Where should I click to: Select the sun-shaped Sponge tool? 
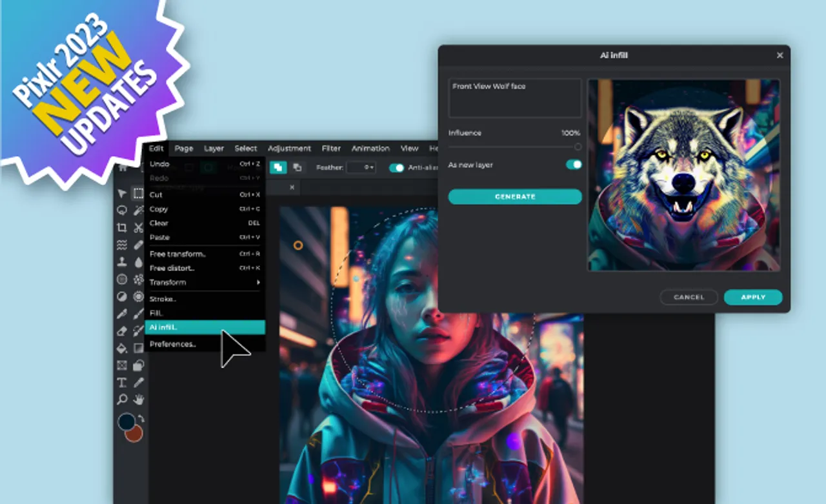point(138,297)
